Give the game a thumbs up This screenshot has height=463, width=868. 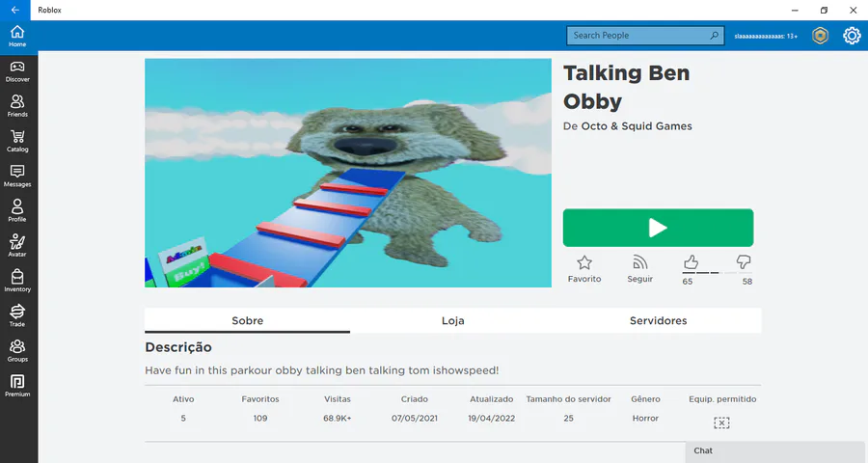click(x=691, y=262)
